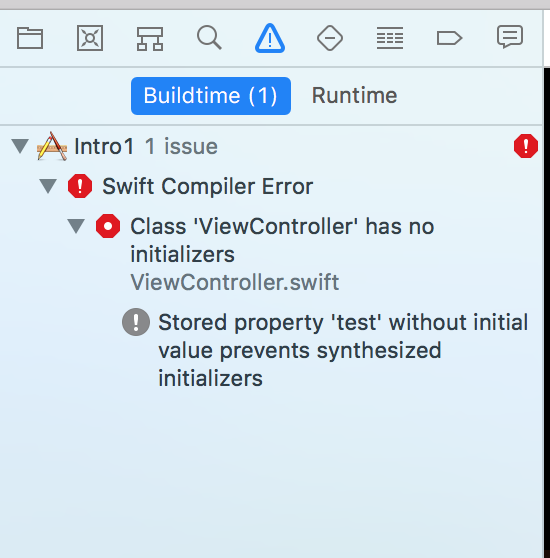550x558 pixels.
Task: Click Class 'ViewController' has no initializers error
Action: [282, 240]
